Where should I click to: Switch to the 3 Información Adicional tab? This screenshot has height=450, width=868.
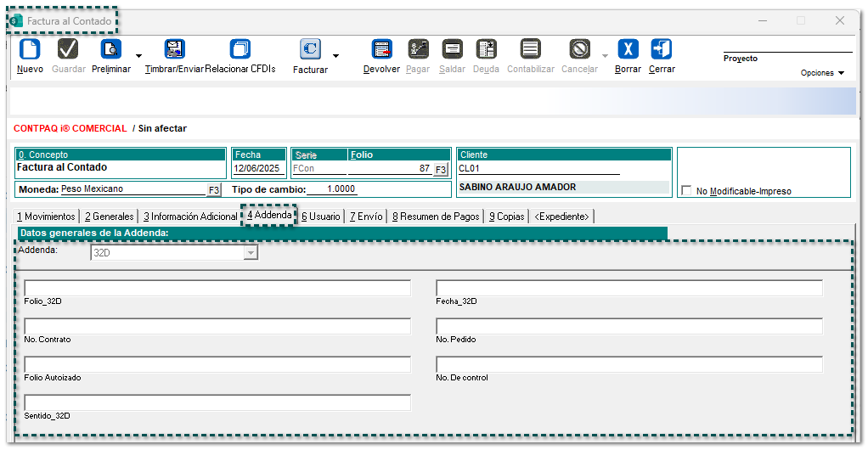pyautogui.click(x=190, y=217)
